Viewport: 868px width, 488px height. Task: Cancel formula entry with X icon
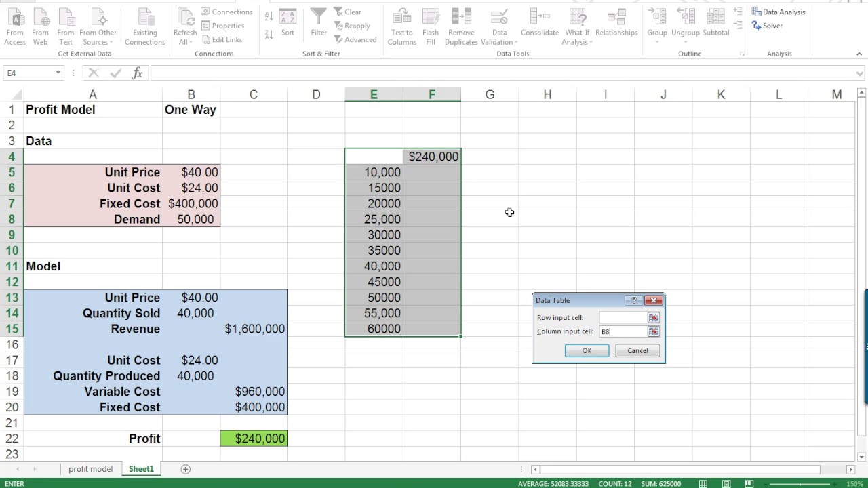tap(94, 73)
